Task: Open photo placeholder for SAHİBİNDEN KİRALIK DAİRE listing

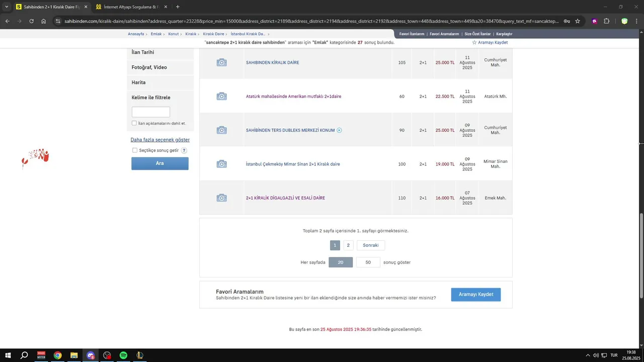Action: tap(221, 62)
